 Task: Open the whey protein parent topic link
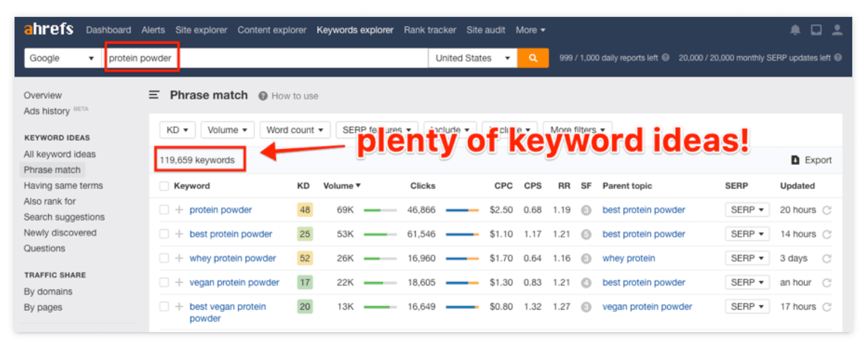629,258
